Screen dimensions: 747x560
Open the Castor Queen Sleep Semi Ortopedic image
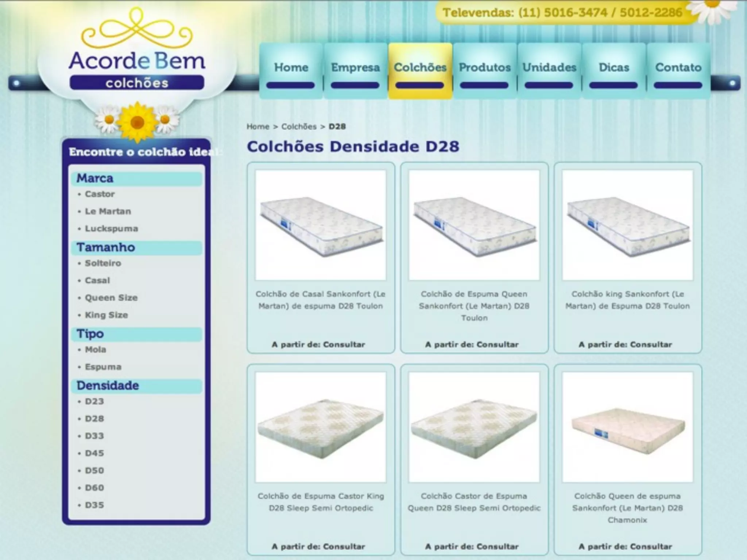(x=474, y=427)
